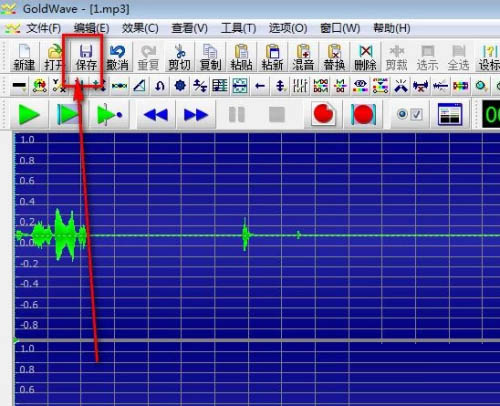Toggle the control properties checkbox button
500x406 pixels.
click(x=409, y=115)
